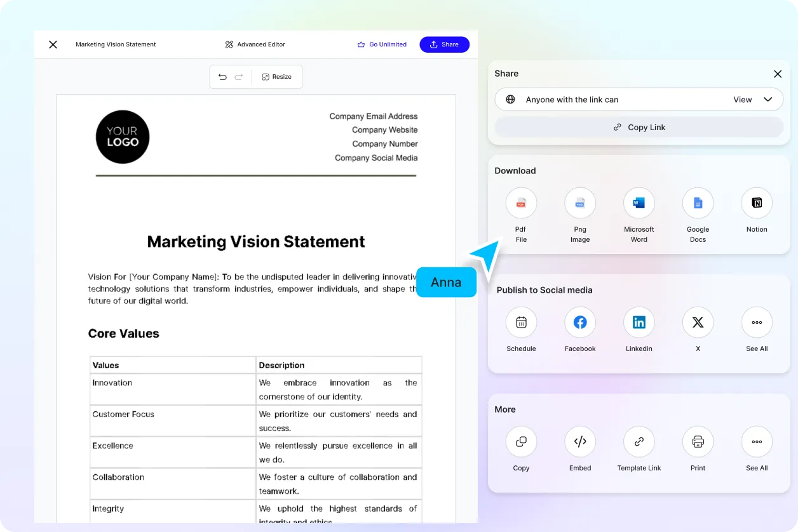
Task: Click Go Unlimited upgrade link
Action: coord(382,44)
